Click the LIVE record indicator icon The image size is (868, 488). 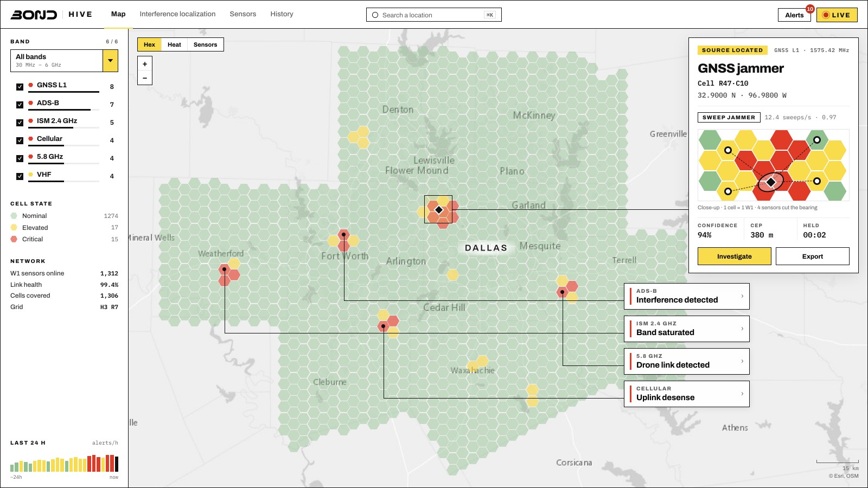(x=826, y=15)
